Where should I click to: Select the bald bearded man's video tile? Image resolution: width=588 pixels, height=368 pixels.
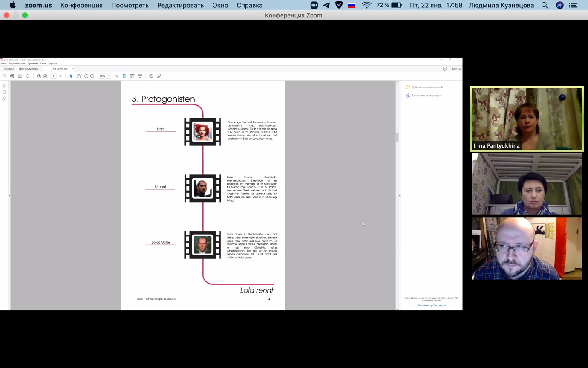click(x=527, y=249)
